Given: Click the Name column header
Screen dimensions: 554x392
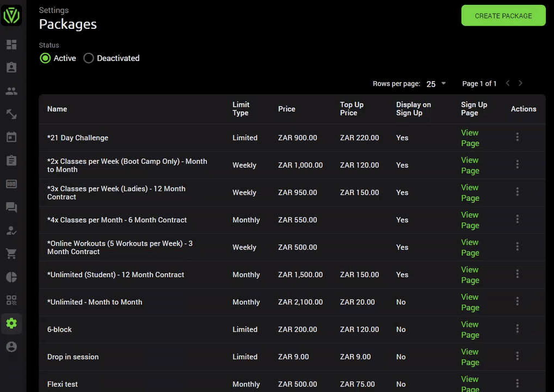Looking at the screenshot, I should click(x=57, y=109).
